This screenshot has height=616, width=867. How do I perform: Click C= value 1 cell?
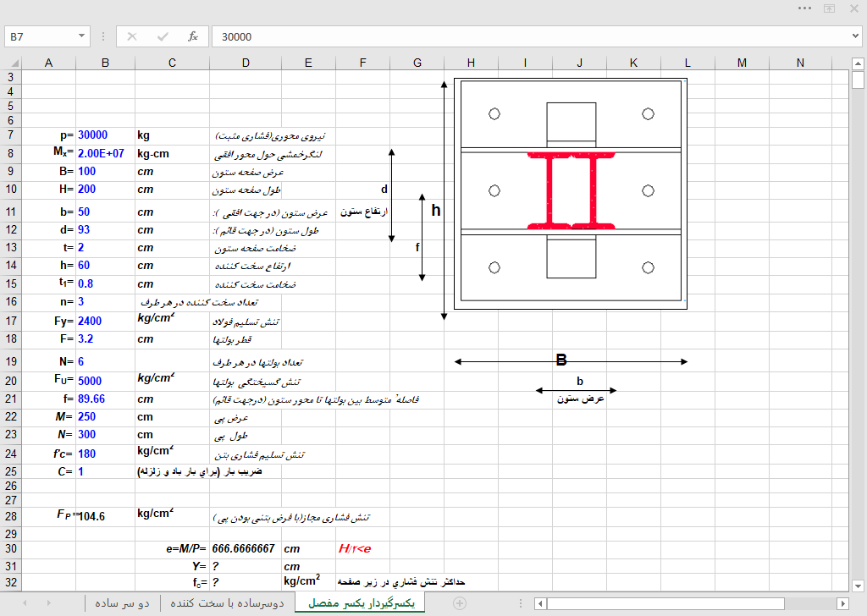pyautogui.click(x=105, y=472)
